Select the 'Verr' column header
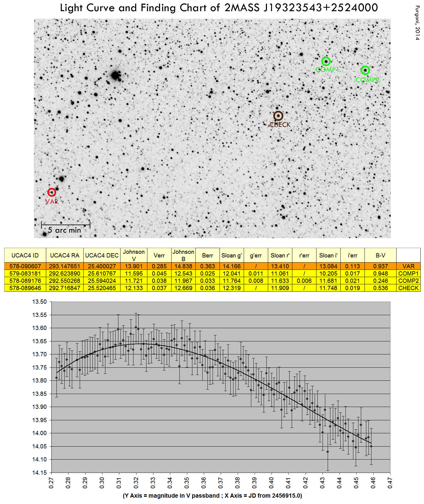This screenshot has height=504, width=424. click(x=159, y=255)
